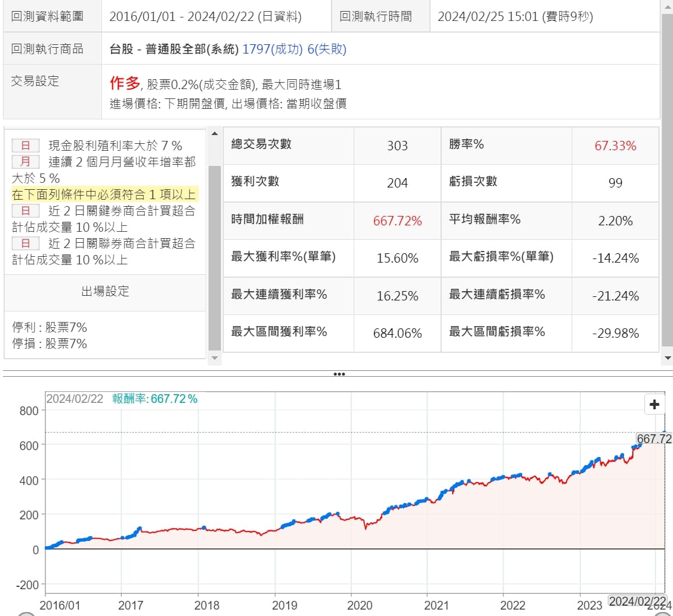Click the 月 badge beside 月營收年增率 condition
Image resolution: width=673 pixels, height=616 pixels.
point(26,162)
